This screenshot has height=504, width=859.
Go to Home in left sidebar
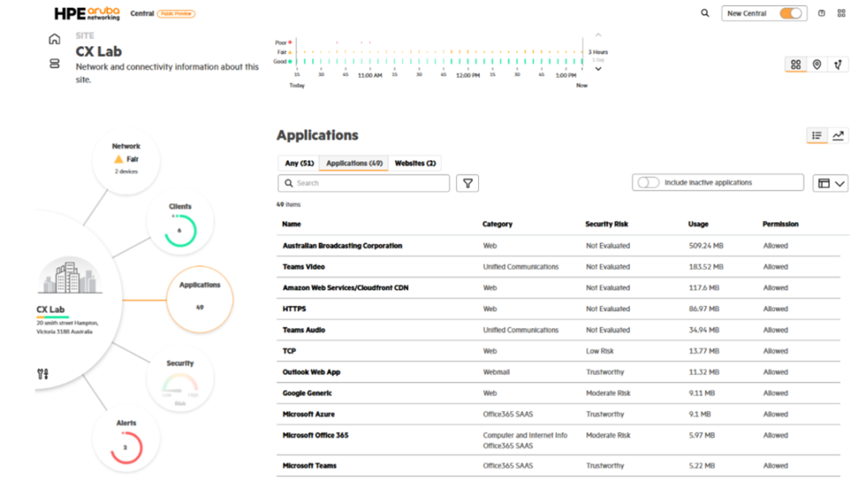click(55, 39)
